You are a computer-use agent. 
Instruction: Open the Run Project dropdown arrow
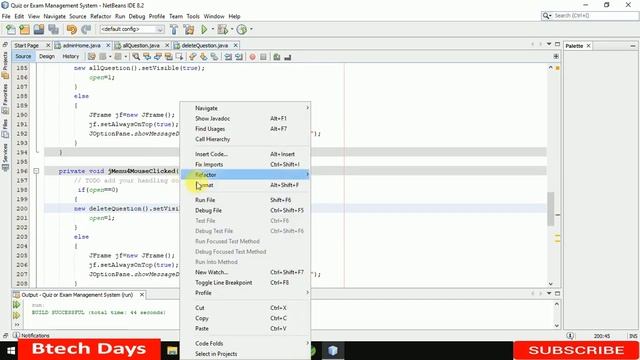click(x=212, y=29)
